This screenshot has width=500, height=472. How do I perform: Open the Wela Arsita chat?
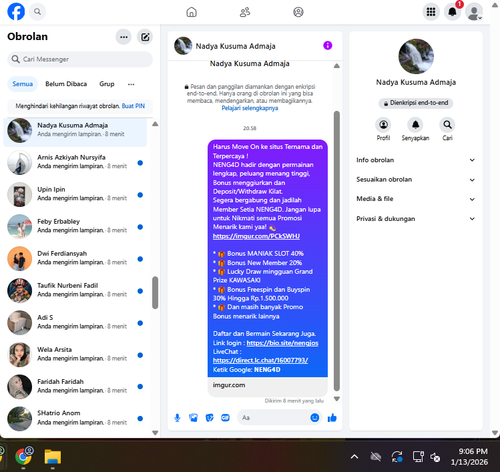pos(75,354)
